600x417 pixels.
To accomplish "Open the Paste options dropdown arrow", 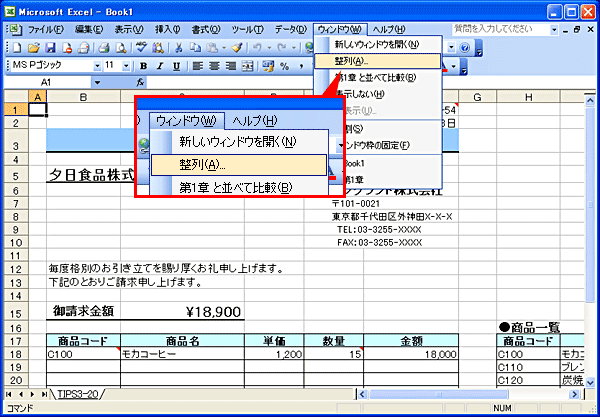I will point(224,48).
